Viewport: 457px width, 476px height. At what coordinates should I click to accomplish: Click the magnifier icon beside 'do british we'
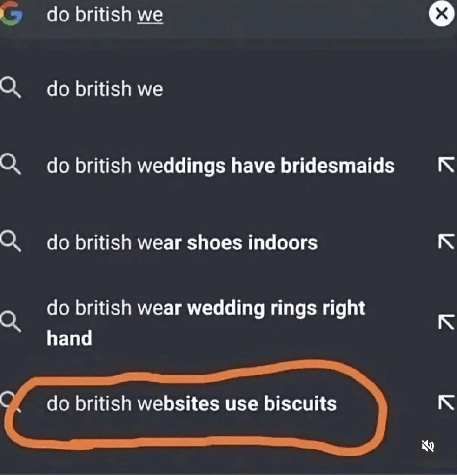click(10, 88)
